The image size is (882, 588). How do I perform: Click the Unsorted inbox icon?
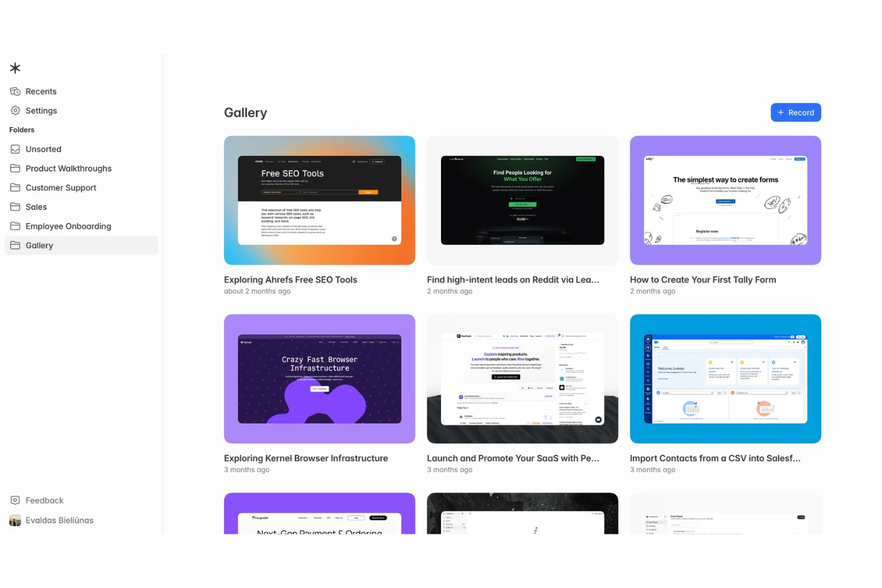point(15,149)
